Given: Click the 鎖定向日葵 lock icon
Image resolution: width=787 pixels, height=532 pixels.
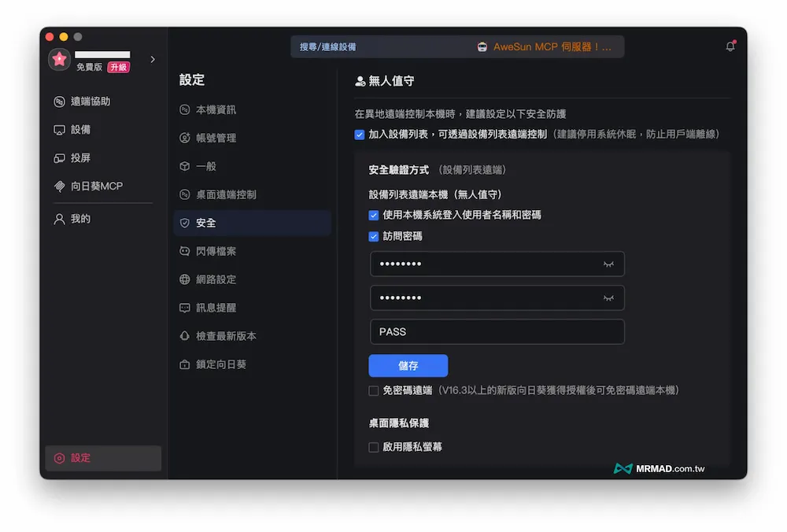Looking at the screenshot, I should coord(185,364).
